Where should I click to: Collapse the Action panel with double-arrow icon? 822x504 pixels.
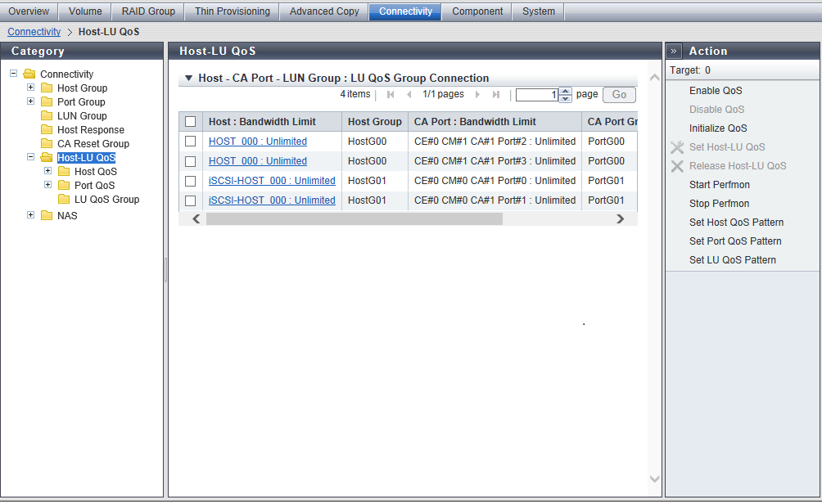click(674, 51)
